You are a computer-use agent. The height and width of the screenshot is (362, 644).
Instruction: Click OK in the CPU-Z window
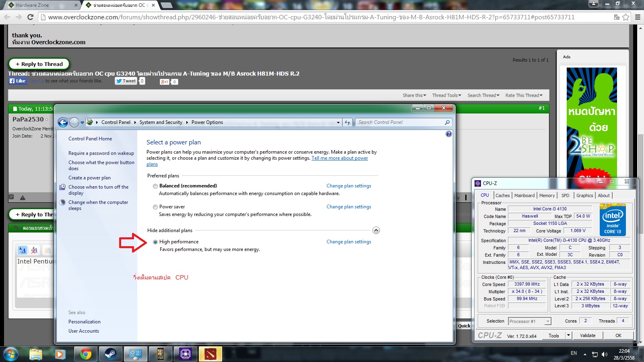point(618,335)
